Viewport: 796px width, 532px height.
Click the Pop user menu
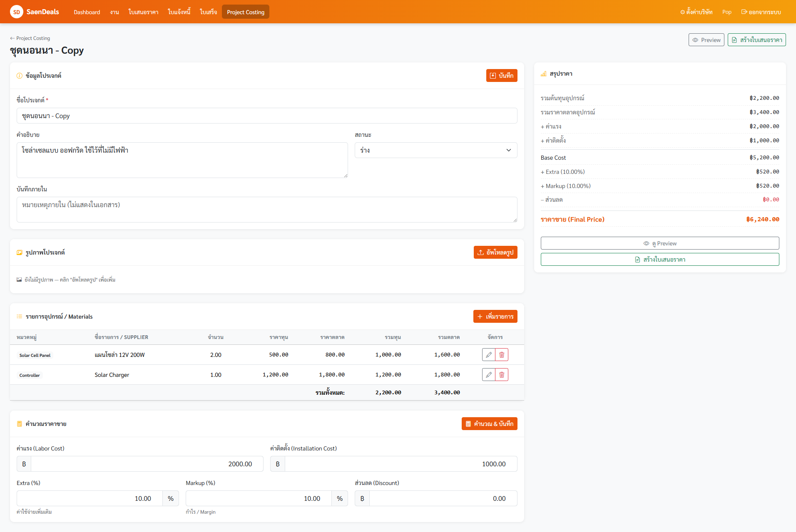727,12
